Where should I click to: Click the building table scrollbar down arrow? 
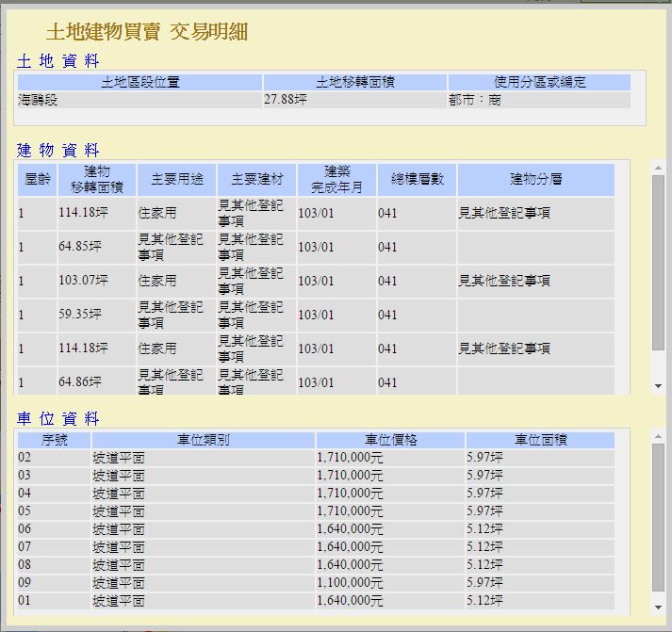pos(658,386)
